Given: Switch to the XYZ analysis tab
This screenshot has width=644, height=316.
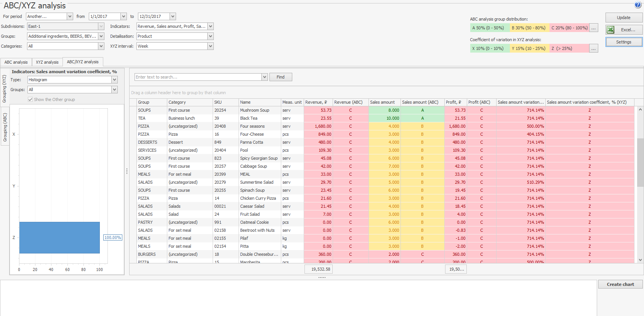Looking at the screenshot, I should (47, 62).
